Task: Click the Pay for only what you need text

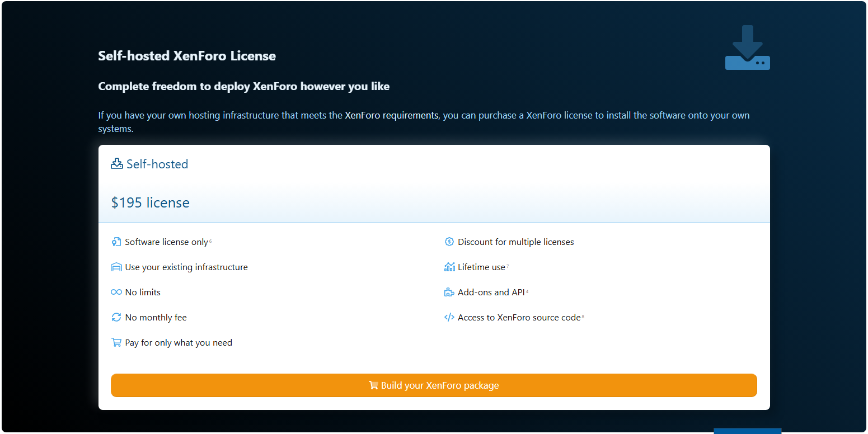Action: point(179,343)
